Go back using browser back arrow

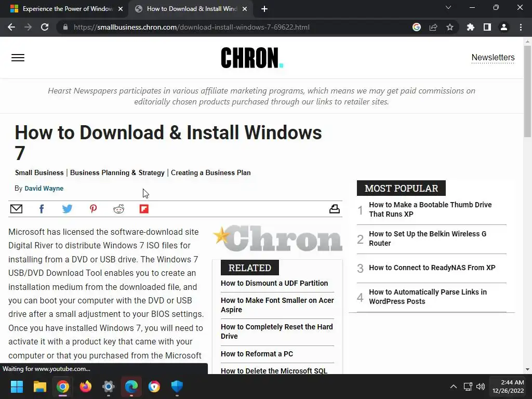pos(11,27)
